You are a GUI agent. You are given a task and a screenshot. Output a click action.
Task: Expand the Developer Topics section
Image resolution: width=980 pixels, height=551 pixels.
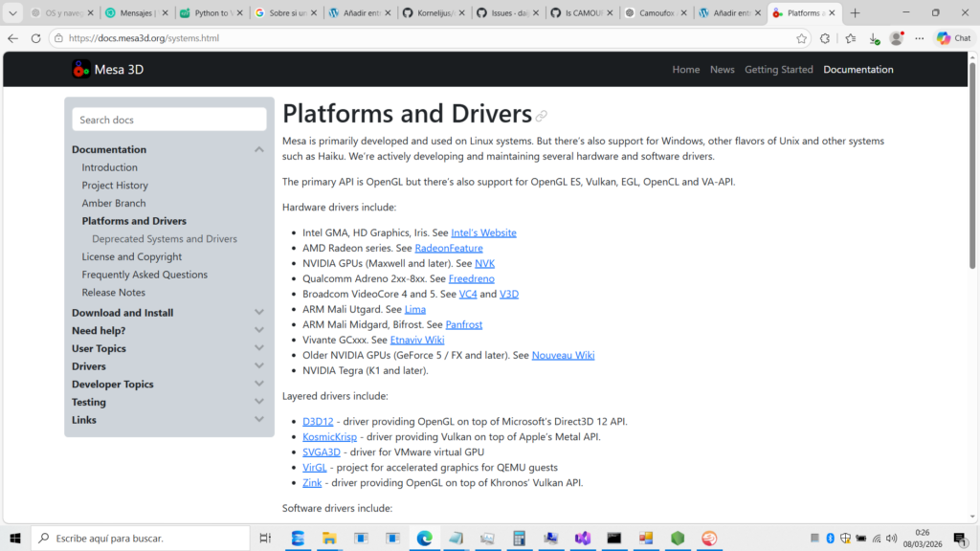pyautogui.click(x=258, y=385)
